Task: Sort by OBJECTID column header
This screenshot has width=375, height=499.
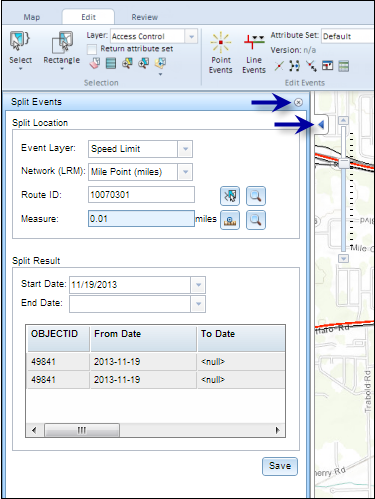Action: click(58, 338)
